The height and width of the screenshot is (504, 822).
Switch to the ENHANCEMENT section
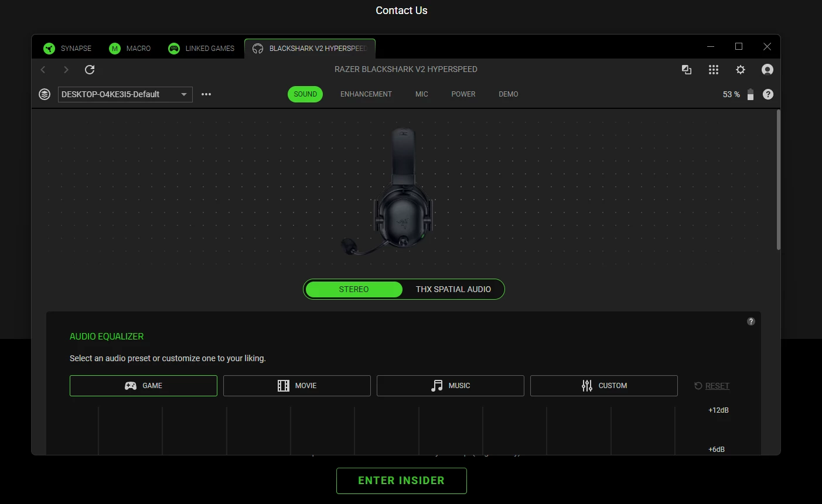[x=366, y=94]
